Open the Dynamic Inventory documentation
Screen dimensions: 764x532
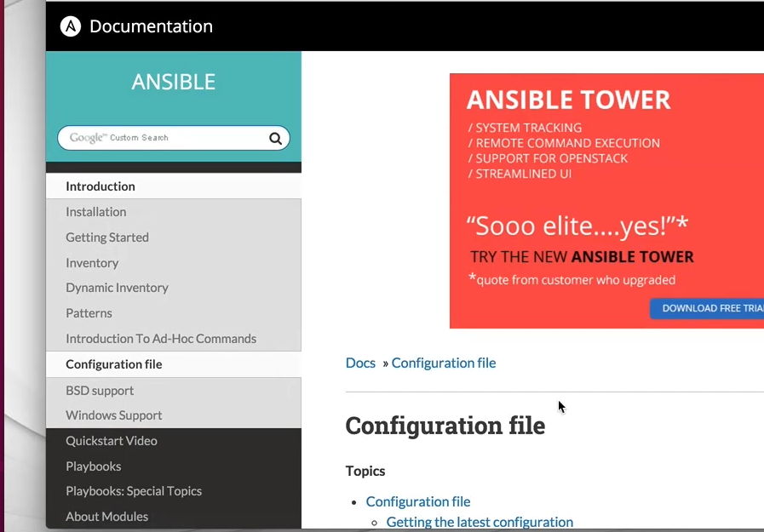(x=117, y=288)
